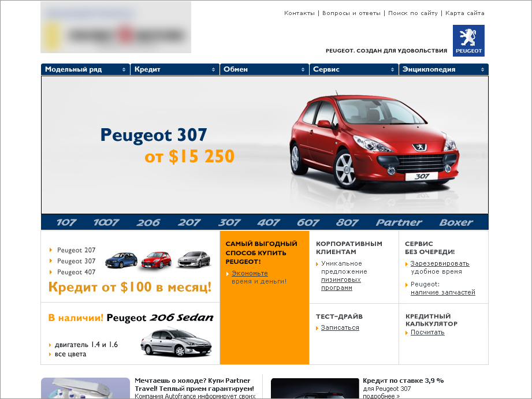The width and height of the screenshot is (532, 399).
Task: Expand Обмен dropdown arrow
Action: coord(303,69)
